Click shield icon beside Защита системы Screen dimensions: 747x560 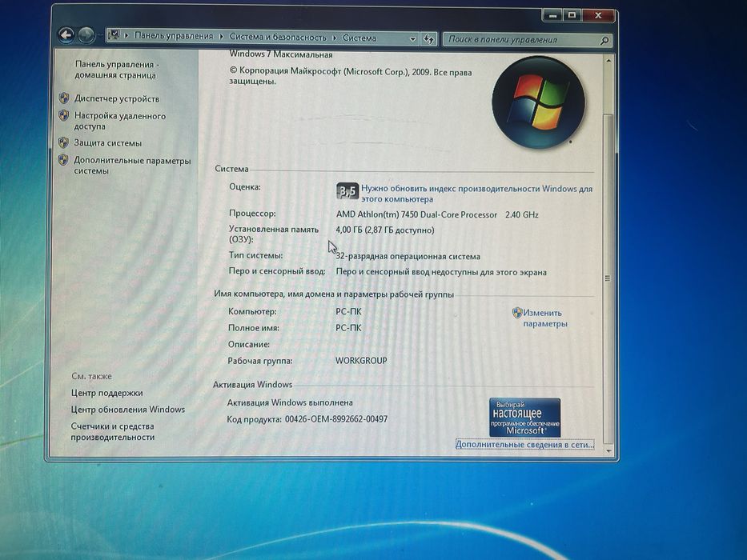click(63, 142)
